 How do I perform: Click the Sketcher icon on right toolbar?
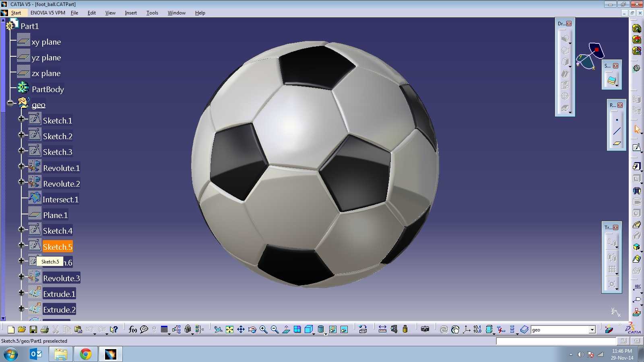(x=637, y=148)
